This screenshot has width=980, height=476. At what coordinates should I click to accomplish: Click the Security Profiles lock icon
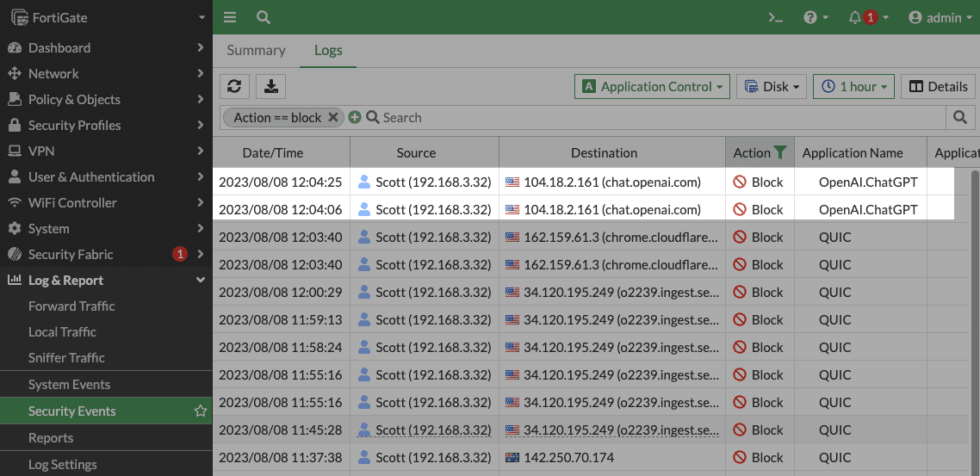15,125
